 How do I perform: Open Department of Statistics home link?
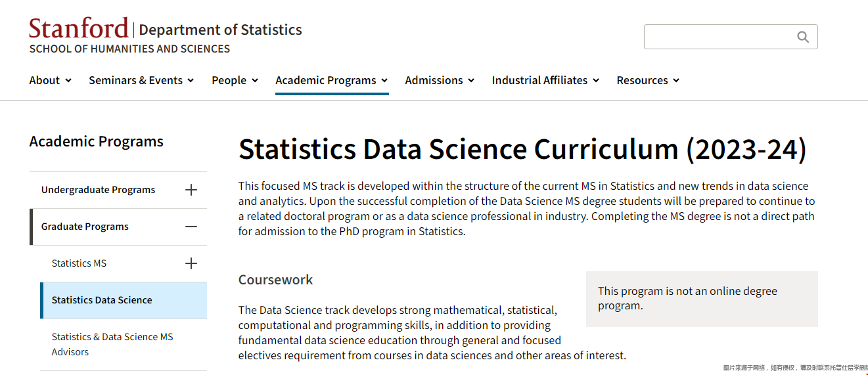click(221, 30)
